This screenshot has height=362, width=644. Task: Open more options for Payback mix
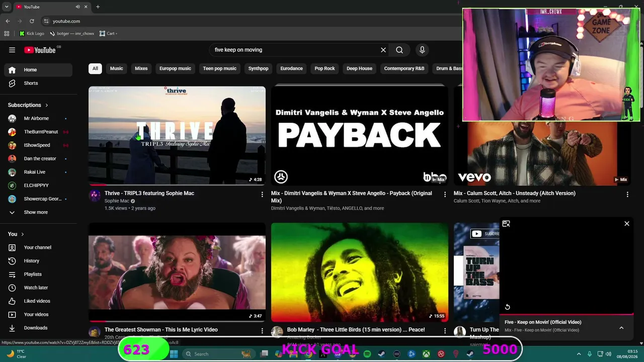pyautogui.click(x=445, y=194)
